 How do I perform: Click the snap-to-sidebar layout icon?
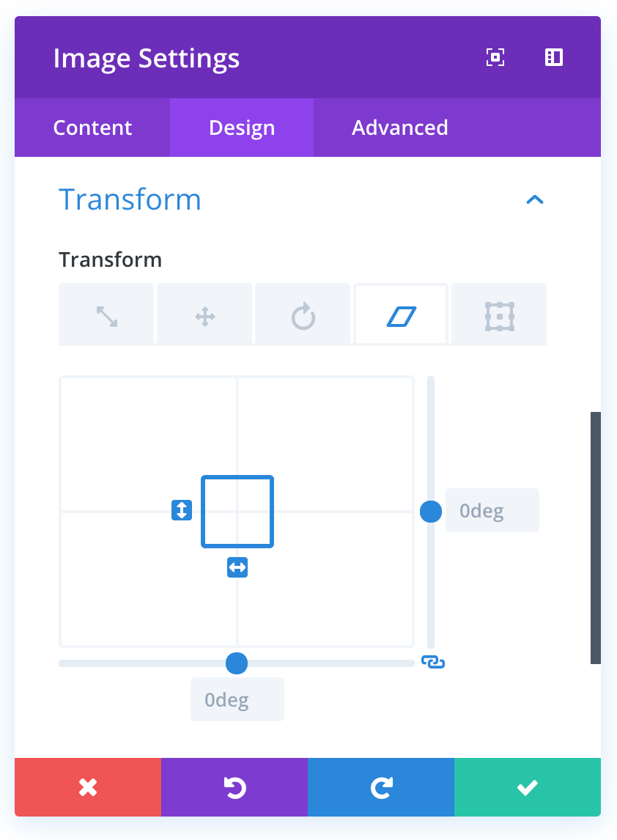[554, 58]
